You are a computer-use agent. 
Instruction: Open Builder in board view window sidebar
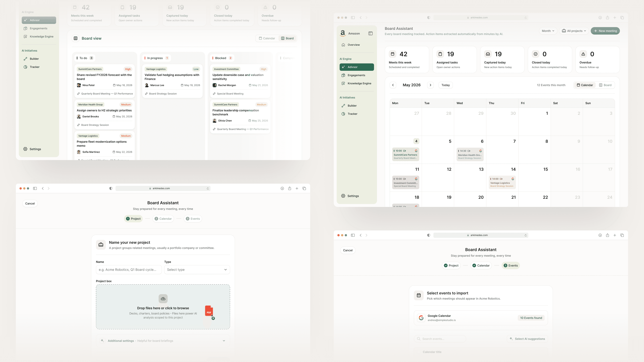point(39,59)
